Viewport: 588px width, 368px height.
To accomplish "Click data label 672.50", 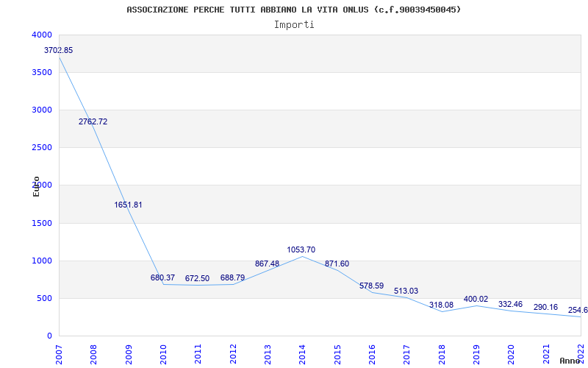I will click(x=197, y=279).
